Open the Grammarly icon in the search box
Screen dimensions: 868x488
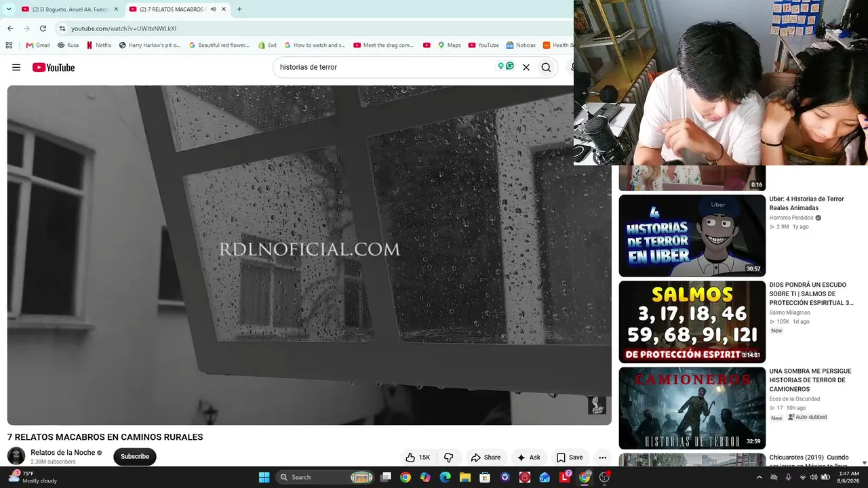pos(509,66)
